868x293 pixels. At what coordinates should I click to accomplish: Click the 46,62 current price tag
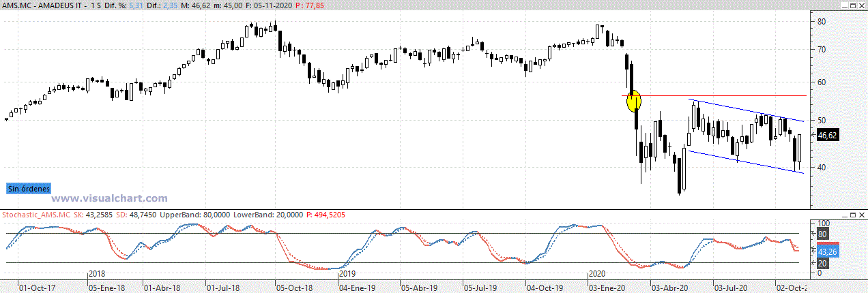826,136
